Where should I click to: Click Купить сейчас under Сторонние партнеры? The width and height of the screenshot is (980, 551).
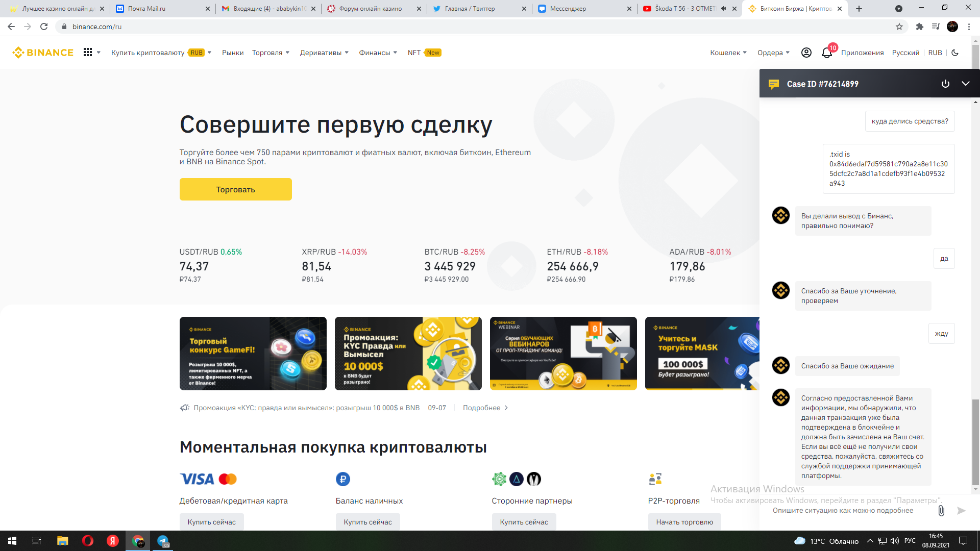point(524,522)
